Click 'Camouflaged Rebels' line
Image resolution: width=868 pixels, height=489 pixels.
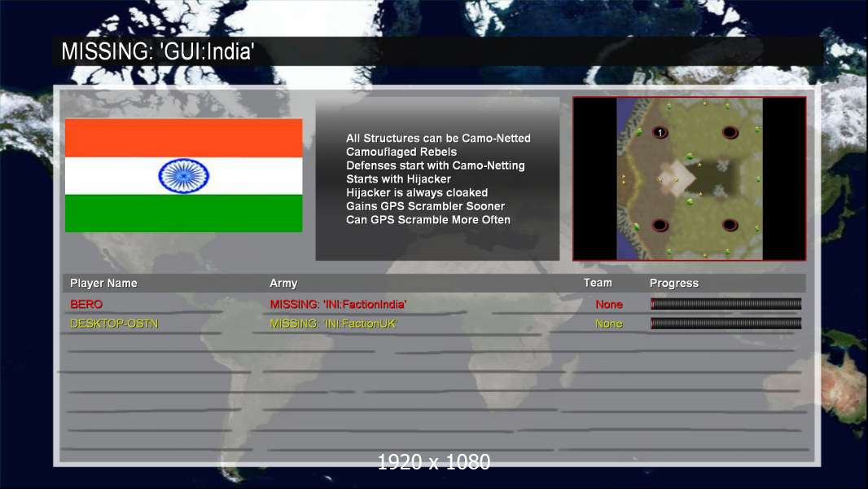pyautogui.click(x=401, y=152)
